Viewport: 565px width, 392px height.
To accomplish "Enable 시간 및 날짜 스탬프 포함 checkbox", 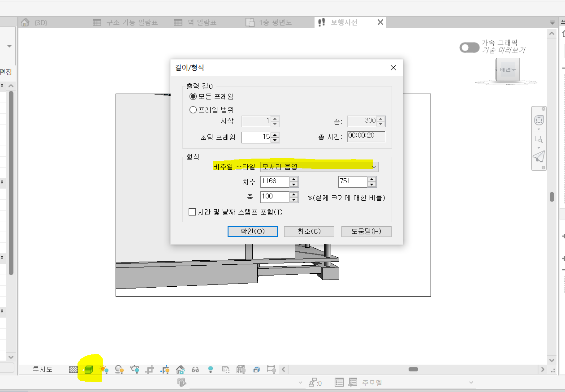I will [x=193, y=212].
